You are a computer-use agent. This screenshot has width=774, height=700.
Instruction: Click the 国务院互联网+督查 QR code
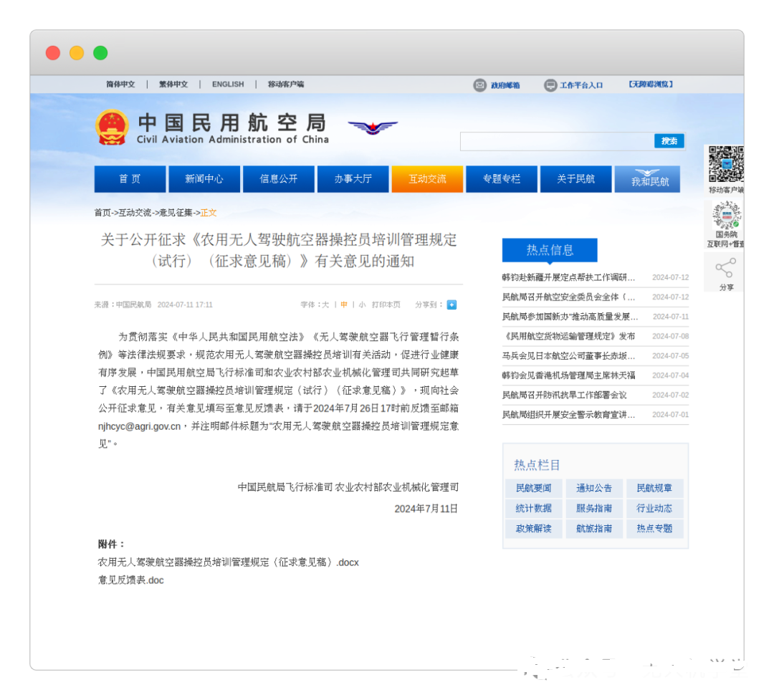point(726,215)
